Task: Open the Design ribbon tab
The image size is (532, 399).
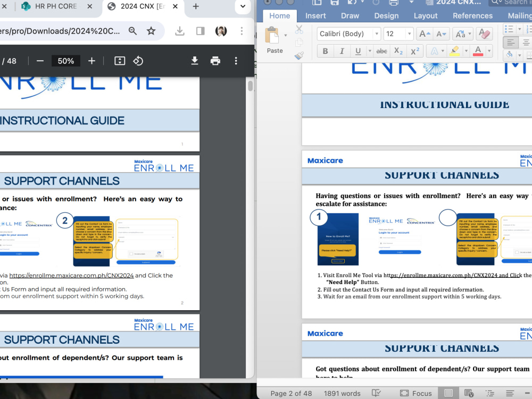Action: point(386,15)
